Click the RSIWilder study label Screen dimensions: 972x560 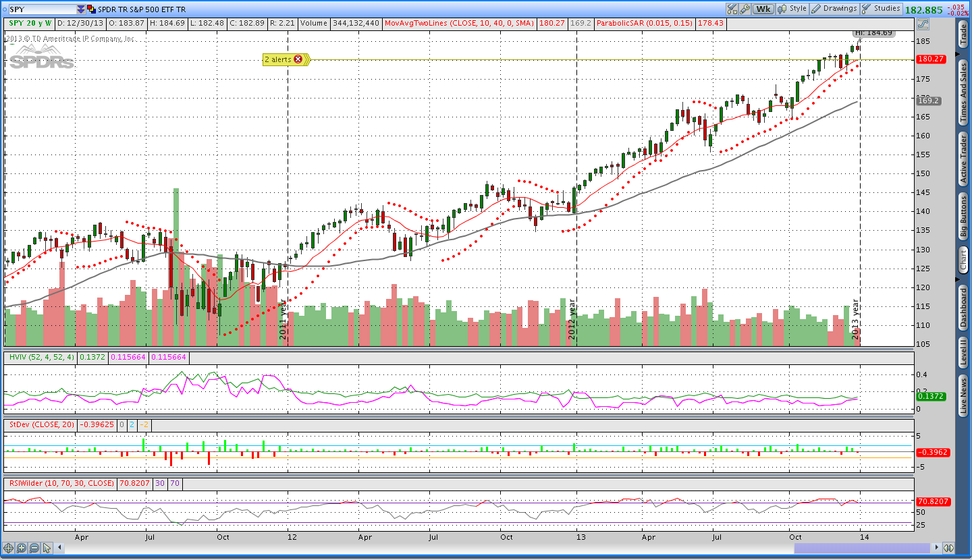[61, 483]
